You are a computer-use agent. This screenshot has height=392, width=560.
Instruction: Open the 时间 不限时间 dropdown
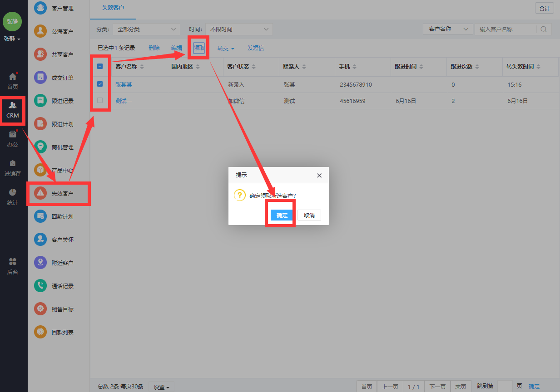[x=239, y=29]
